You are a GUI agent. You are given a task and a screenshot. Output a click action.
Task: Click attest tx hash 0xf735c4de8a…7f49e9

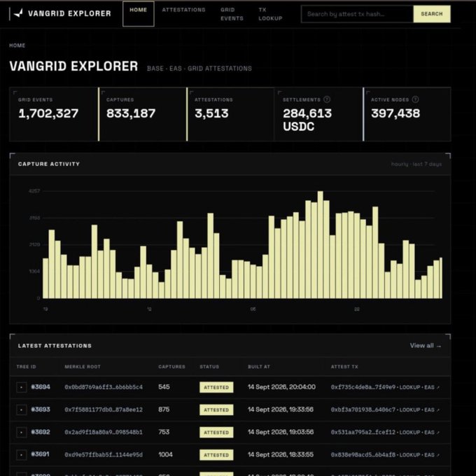point(363,387)
